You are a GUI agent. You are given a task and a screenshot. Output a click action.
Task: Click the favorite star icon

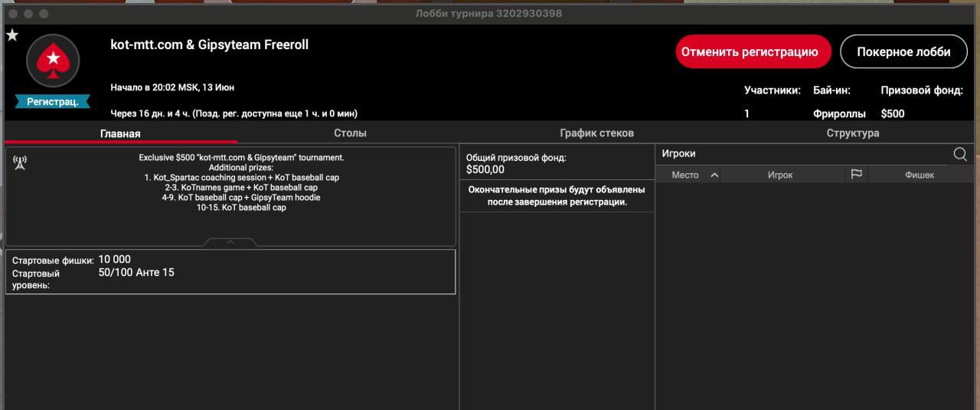[x=12, y=35]
